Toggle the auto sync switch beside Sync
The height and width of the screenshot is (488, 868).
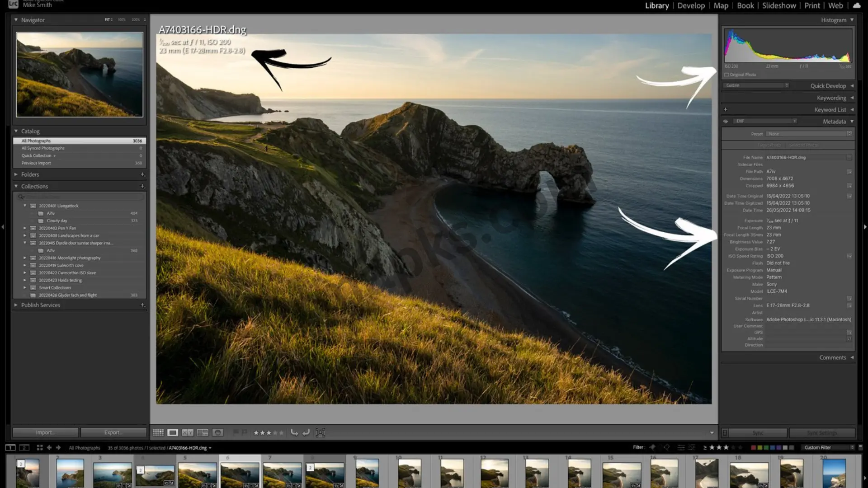(725, 433)
